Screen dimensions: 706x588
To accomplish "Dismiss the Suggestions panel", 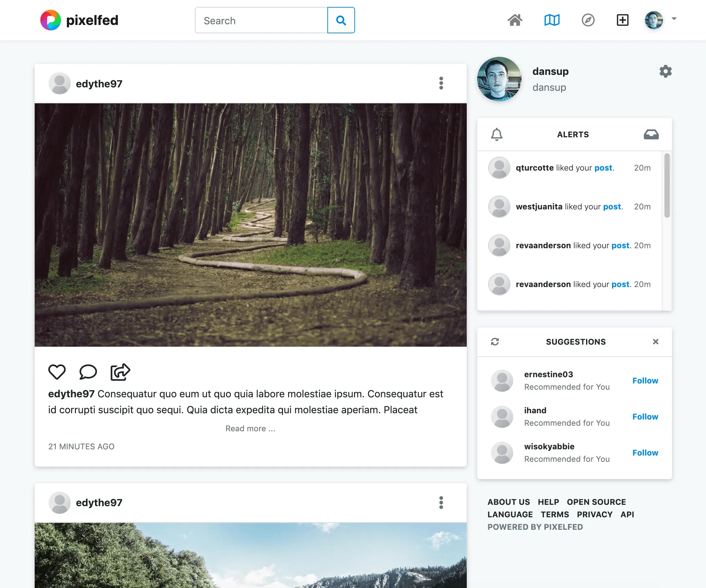I will [x=656, y=341].
